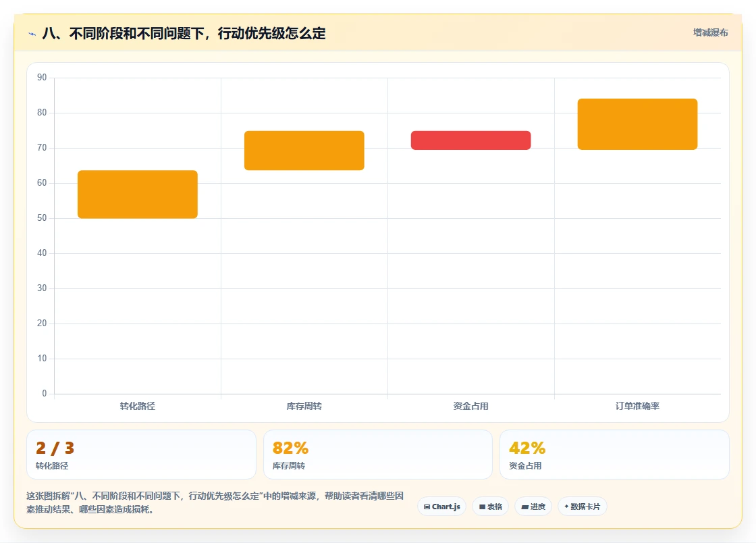Click the icon in the 进度 tag
756x543 pixels.
(x=525, y=507)
